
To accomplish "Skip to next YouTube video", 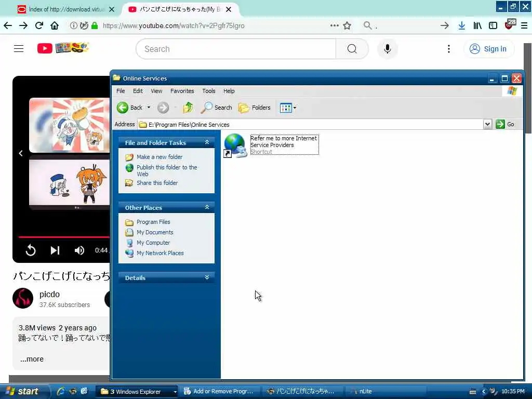I will point(55,250).
